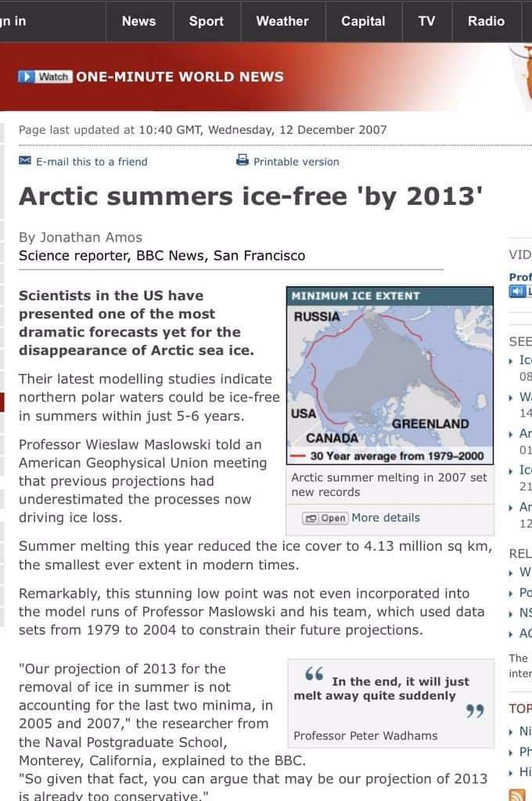
Task: Expand More details below the map
Action: (386, 518)
